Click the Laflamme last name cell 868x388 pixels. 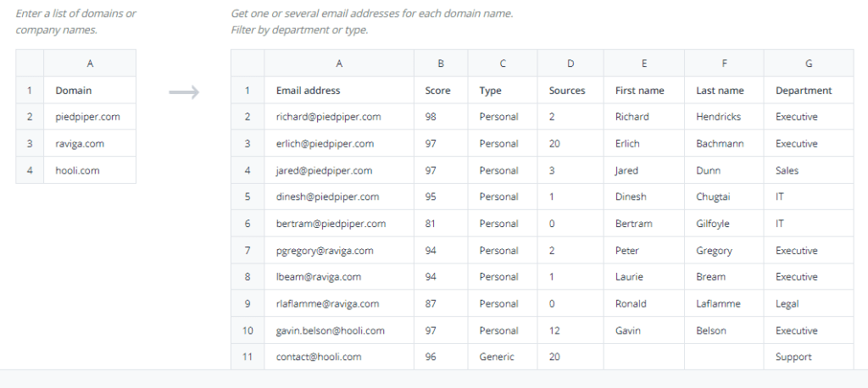(x=724, y=303)
